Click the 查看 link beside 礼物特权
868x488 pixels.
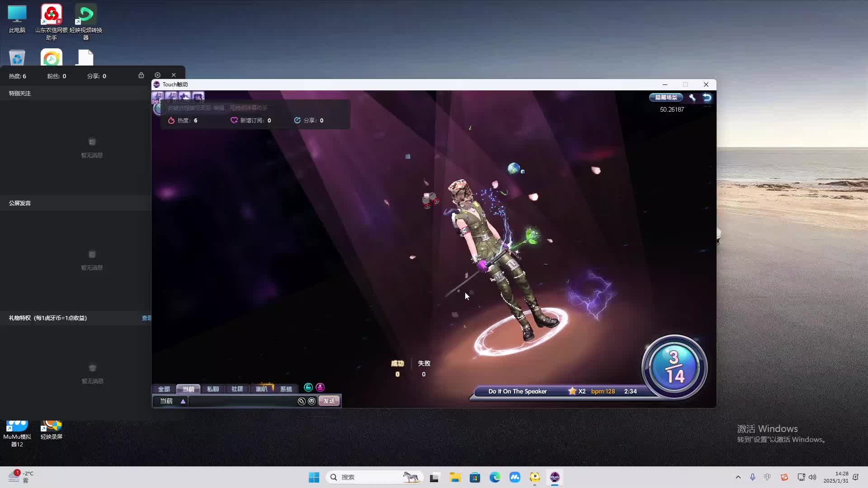pyautogui.click(x=146, y=318)
